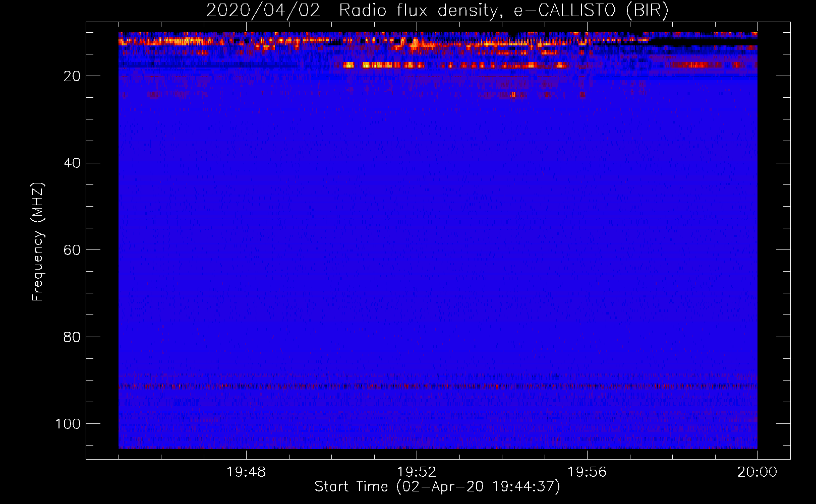Image resolution: width=816 pixels, height=504 pixels.
Task: Click the '19:52' time tick label
Action: point(417,472)
